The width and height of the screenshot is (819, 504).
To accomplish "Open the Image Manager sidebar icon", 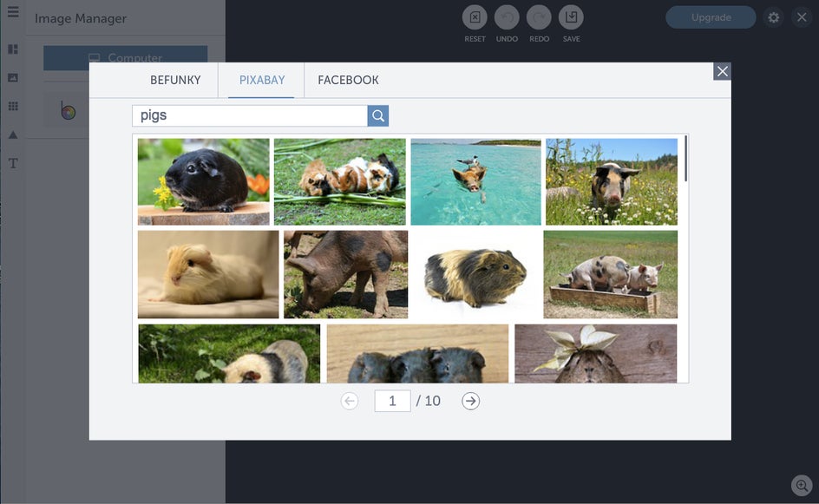I will point(13,78).
